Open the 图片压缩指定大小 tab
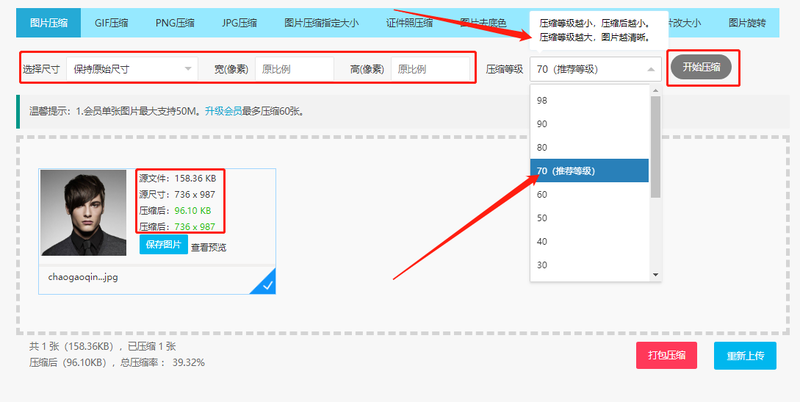The width and height of the screenshot is (800, 402). pyautogui.click(x=321, y=23)
